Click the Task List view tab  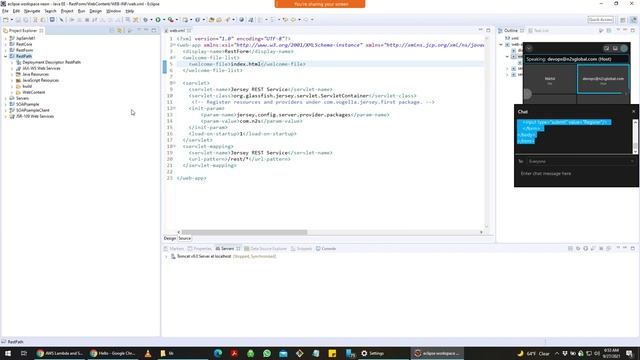pyautogui.click(x=539, y=31)
